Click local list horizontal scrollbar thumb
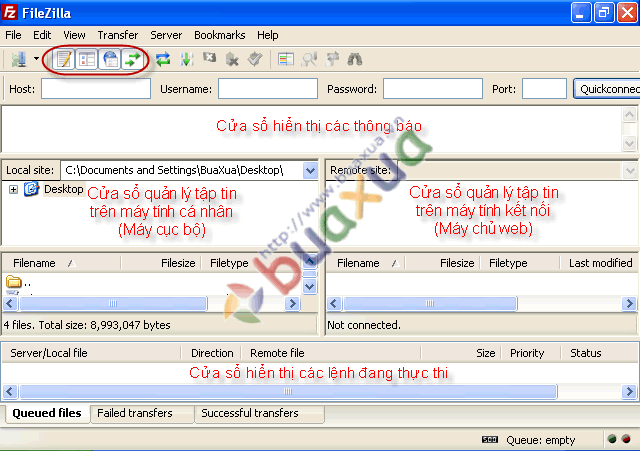The width and height of the screenshot is (640, 451). (113, 303)
